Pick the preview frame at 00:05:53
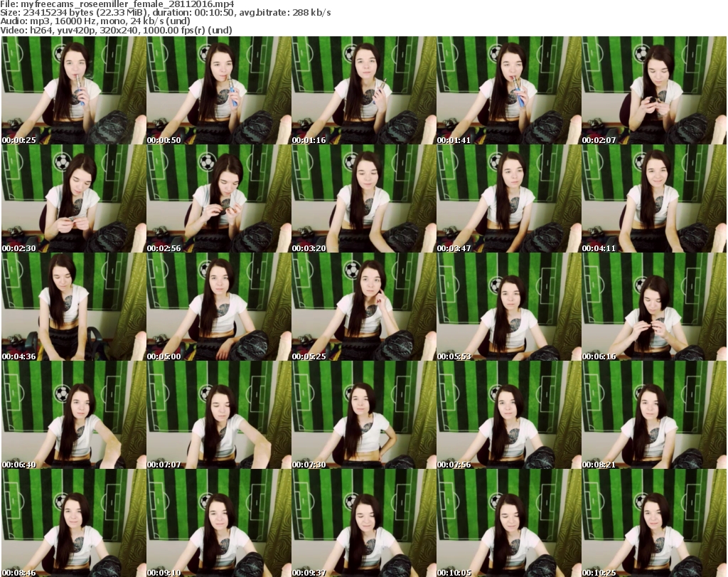Screen dimensions: 728x577 pos(509,307)
